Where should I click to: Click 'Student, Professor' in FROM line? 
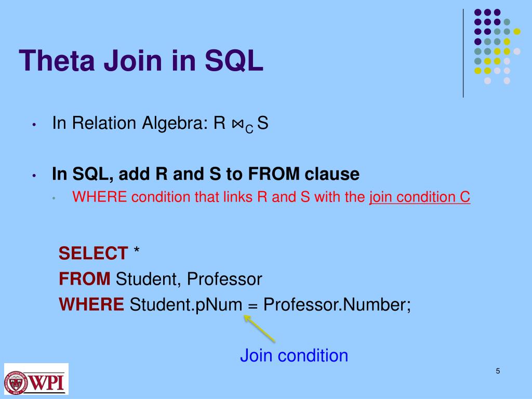click(189, 279)
